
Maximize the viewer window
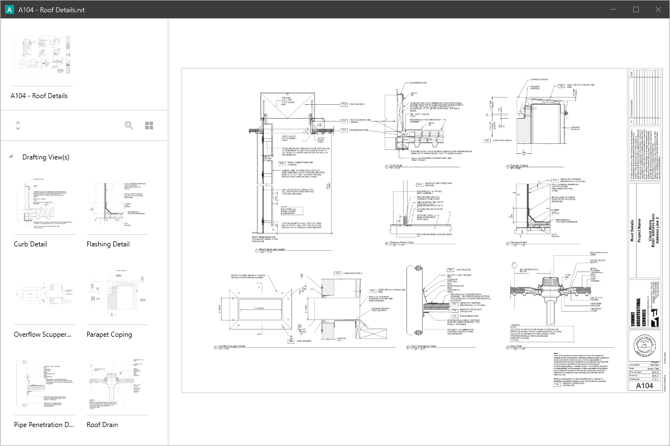635,9
